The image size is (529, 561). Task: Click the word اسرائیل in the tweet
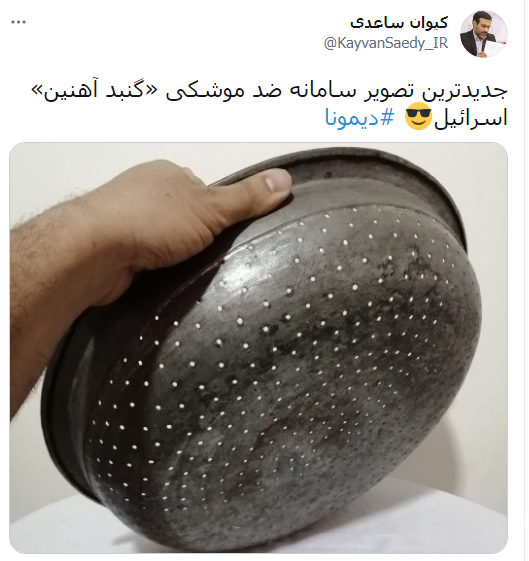471,119
